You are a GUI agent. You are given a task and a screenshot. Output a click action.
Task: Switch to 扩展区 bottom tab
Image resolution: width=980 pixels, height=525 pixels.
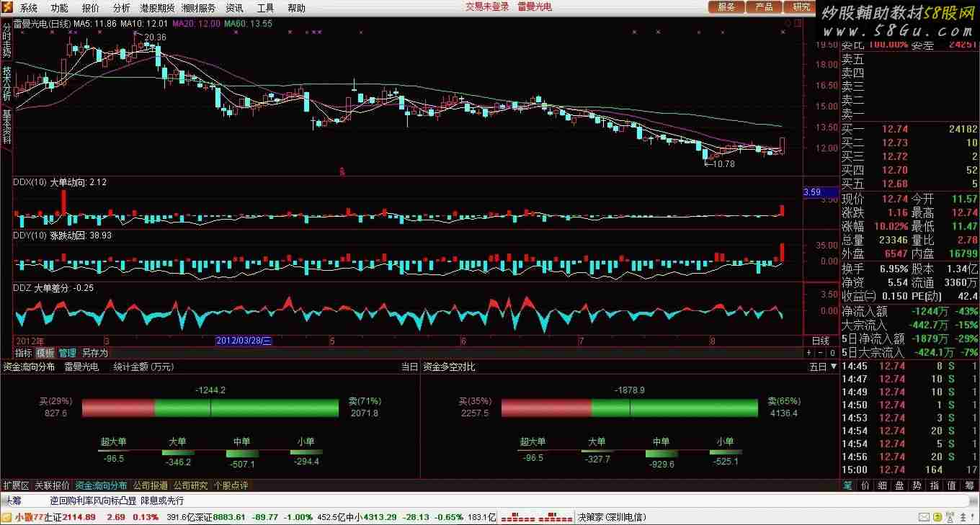[x=16, y=485]
